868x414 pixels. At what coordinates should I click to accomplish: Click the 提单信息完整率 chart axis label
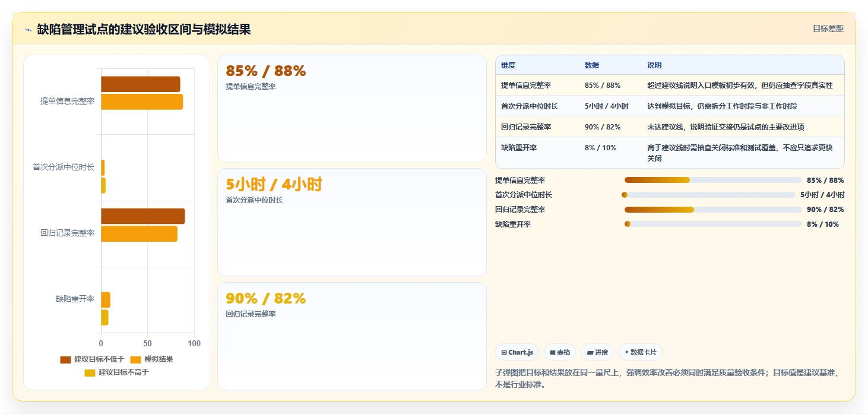tap(67, 102)
